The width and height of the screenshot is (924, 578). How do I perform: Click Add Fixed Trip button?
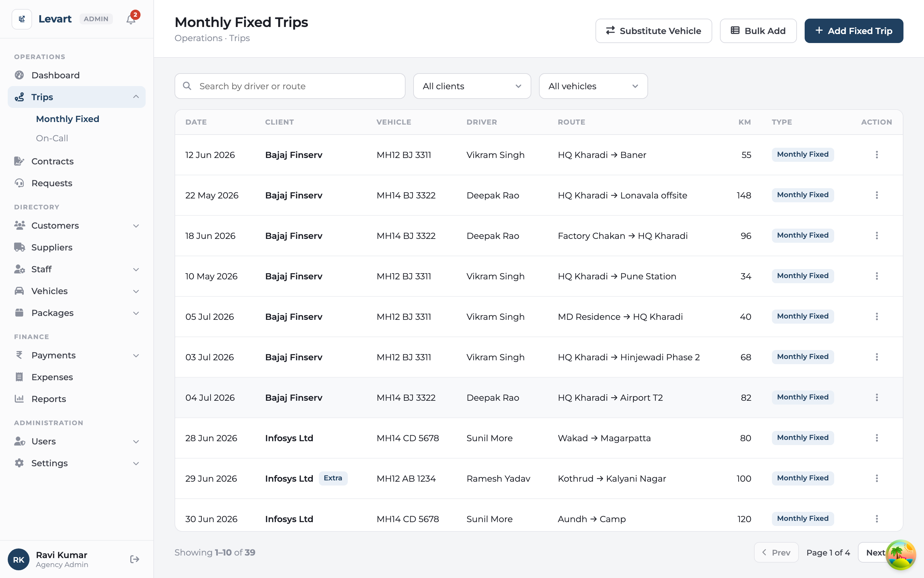(x=854, y=31)
